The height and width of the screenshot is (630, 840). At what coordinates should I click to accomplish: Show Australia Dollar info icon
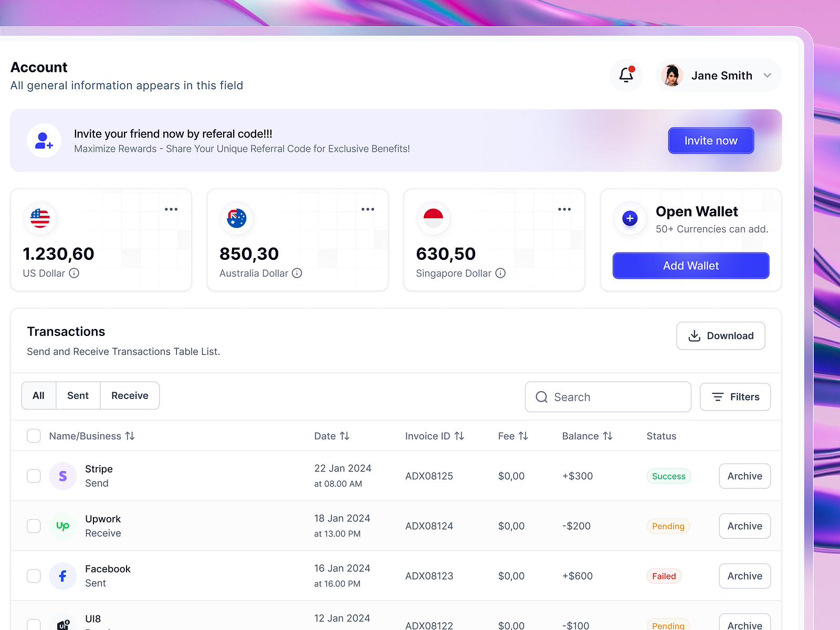pos(297,273)
